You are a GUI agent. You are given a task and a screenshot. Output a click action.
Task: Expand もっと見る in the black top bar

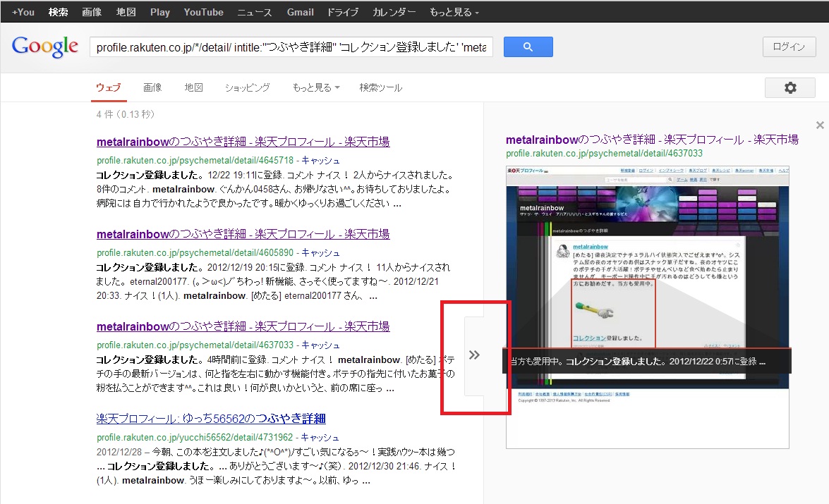point(454,12)
